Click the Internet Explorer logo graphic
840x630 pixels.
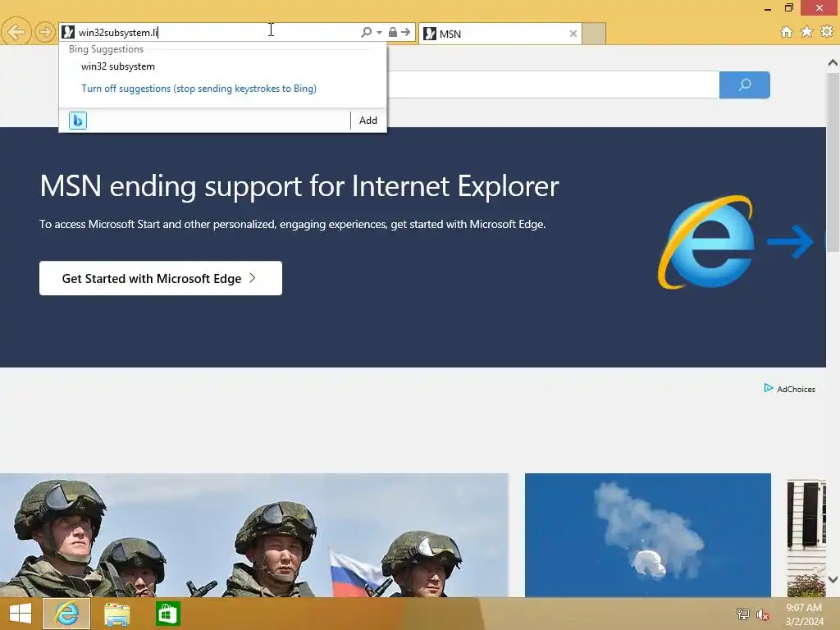(x=706, y=242)
